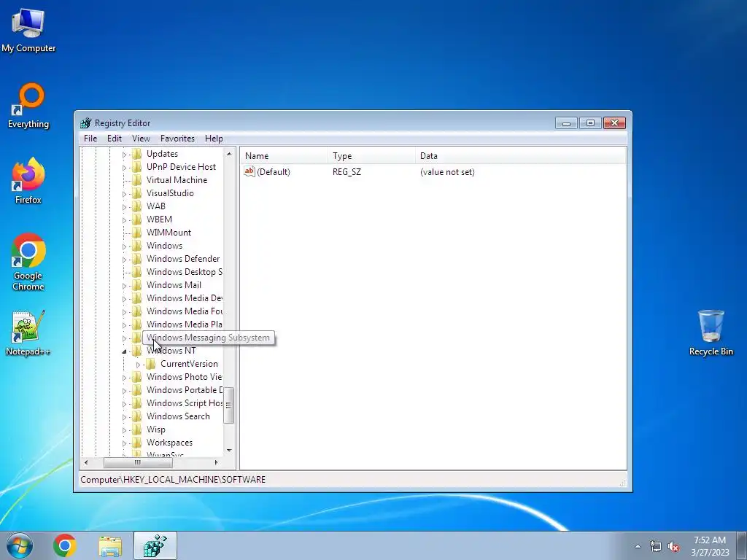Click the tree horizontal scrollbar thumb
Image resolution: width=747 pixels, height=560 pixels.
tap(138, 462)
